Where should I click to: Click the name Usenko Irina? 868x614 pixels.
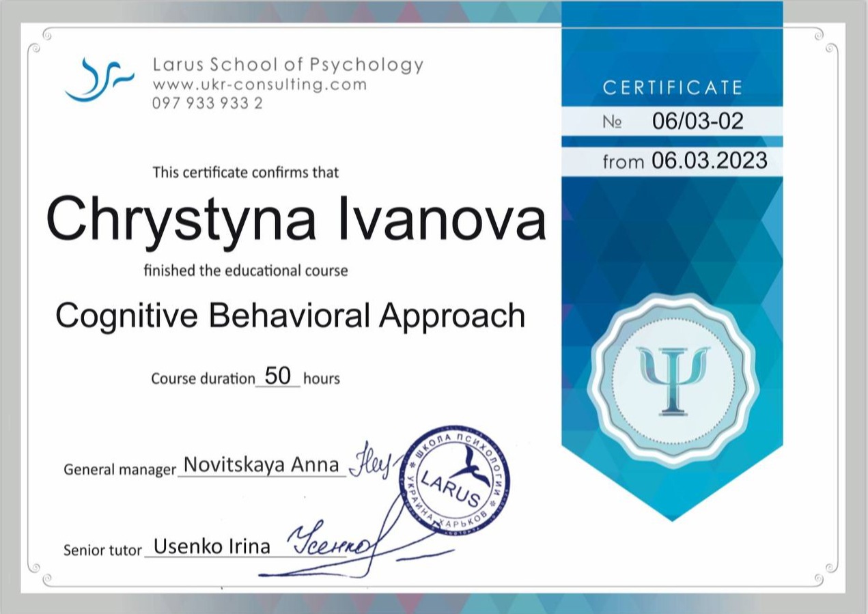point(212,546)
